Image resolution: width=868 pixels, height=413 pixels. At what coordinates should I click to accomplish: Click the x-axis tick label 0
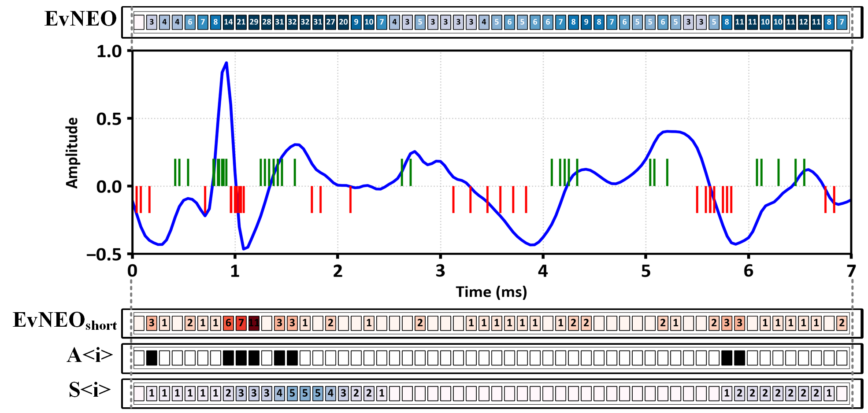pos(132,271)
